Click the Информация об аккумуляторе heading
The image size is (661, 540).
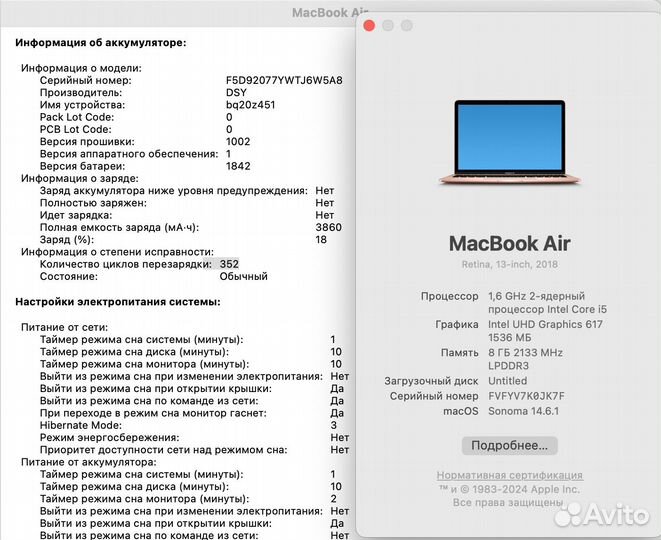(x=101, y=43)
